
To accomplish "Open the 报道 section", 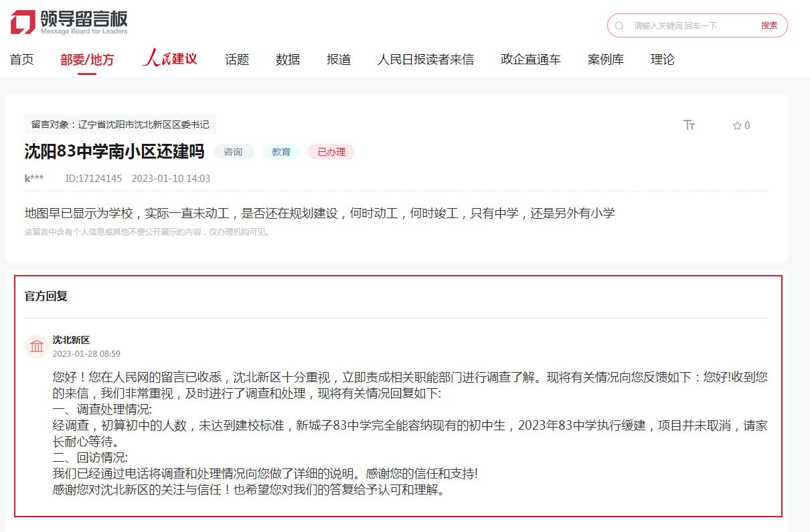I will (338, 60).
